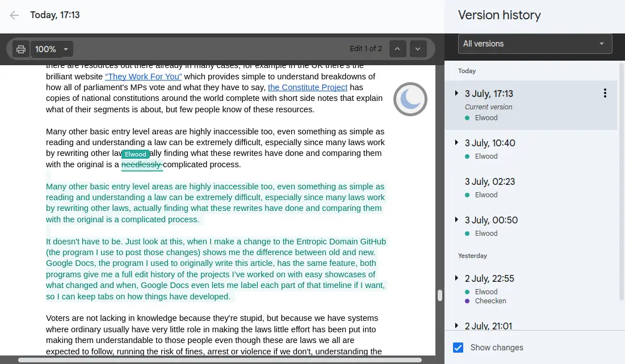This screenshot has width=625, height=364.
Task: Uncheck the Show changes checkbox
Action: coord(458,348)
